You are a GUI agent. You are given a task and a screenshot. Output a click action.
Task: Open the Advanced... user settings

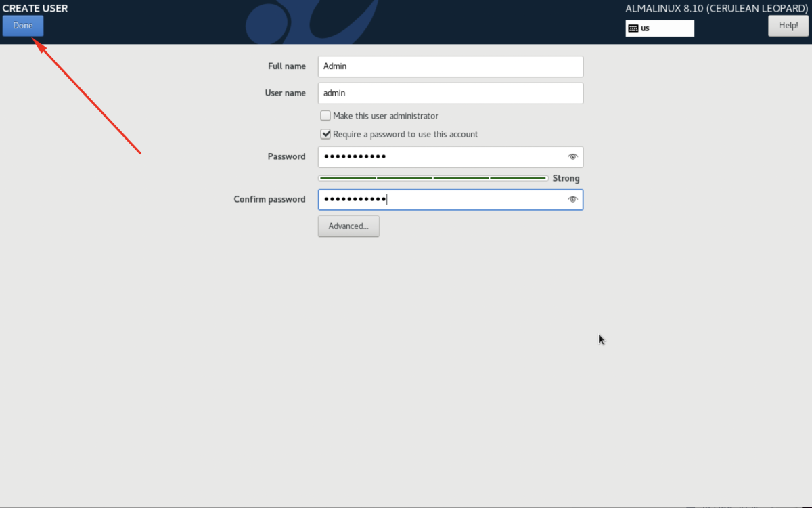pos(348,226)
